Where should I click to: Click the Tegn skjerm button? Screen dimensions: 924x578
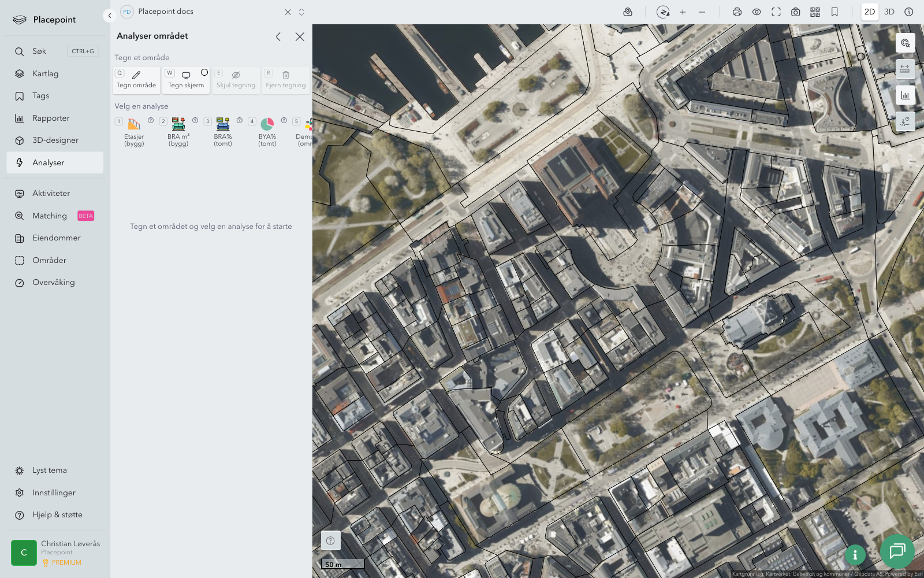(x=186, y=80)
